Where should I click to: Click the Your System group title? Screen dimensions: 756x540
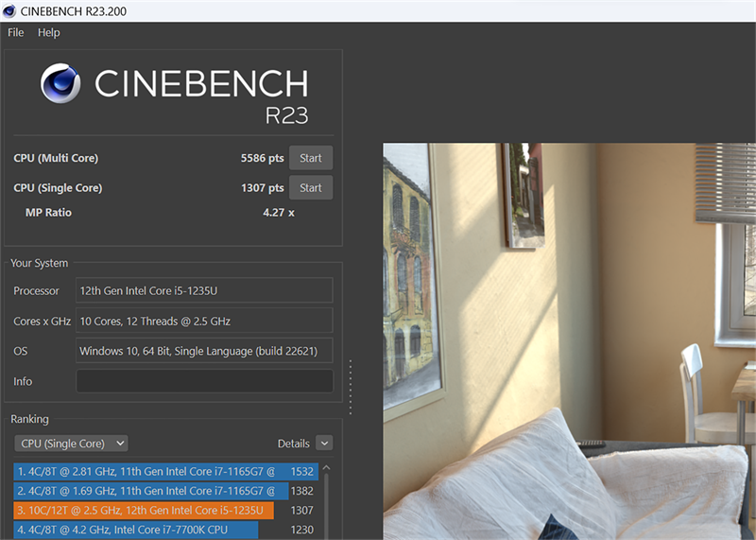coord(39,263)
